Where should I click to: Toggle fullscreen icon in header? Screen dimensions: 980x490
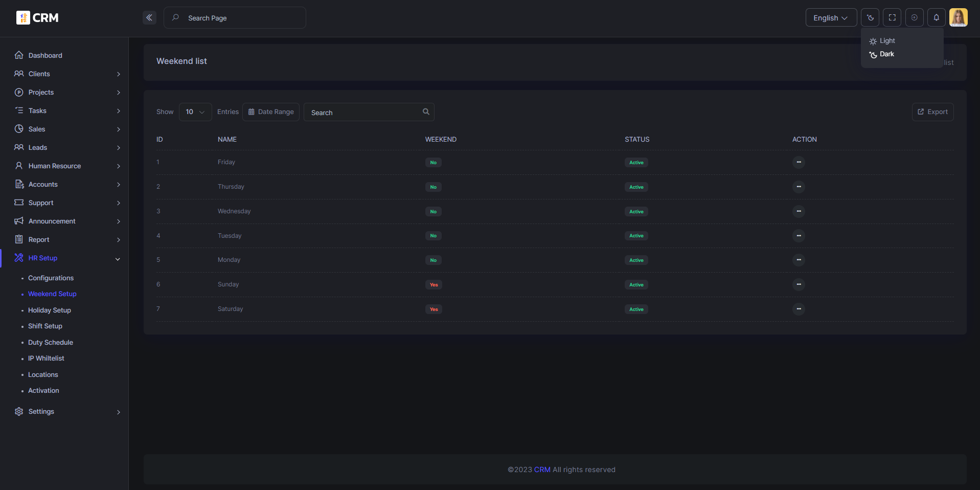click(x=892, y=17)
